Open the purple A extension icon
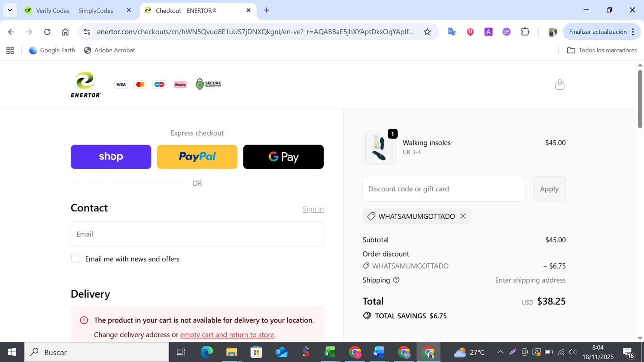 point(489,32)
